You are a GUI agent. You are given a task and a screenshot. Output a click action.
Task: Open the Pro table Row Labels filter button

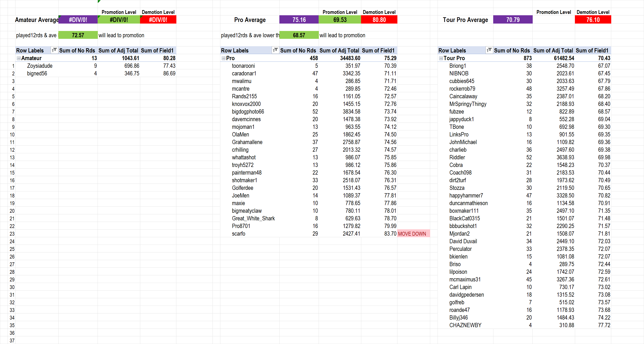(x=275, y=50)
